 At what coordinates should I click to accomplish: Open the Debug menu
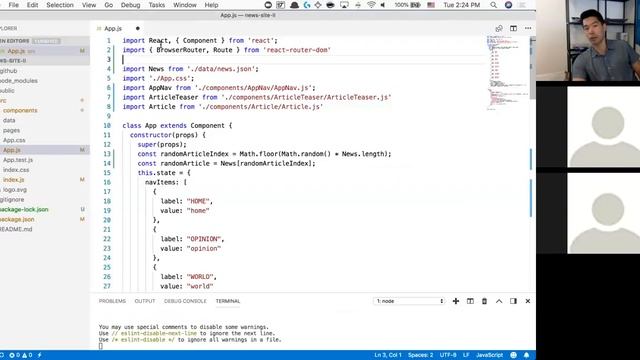[x=130, y=5]
